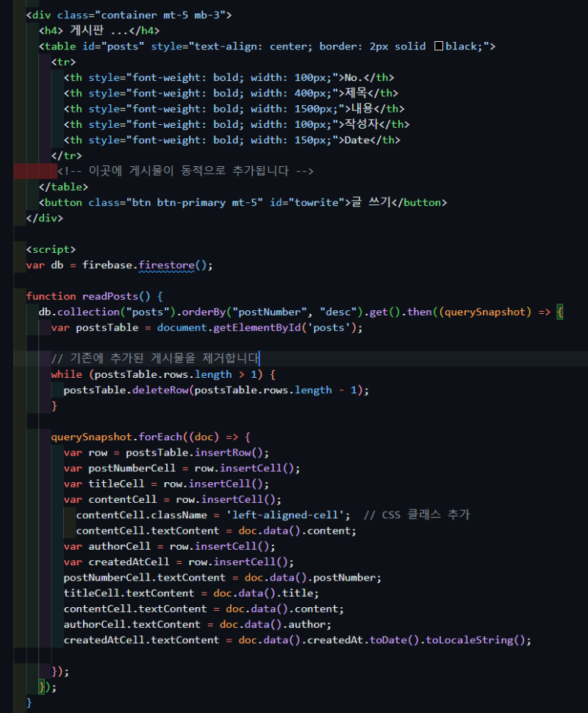588x713 pixels.
Task: Click the toLocaleString method call
Action: point(470,639)
